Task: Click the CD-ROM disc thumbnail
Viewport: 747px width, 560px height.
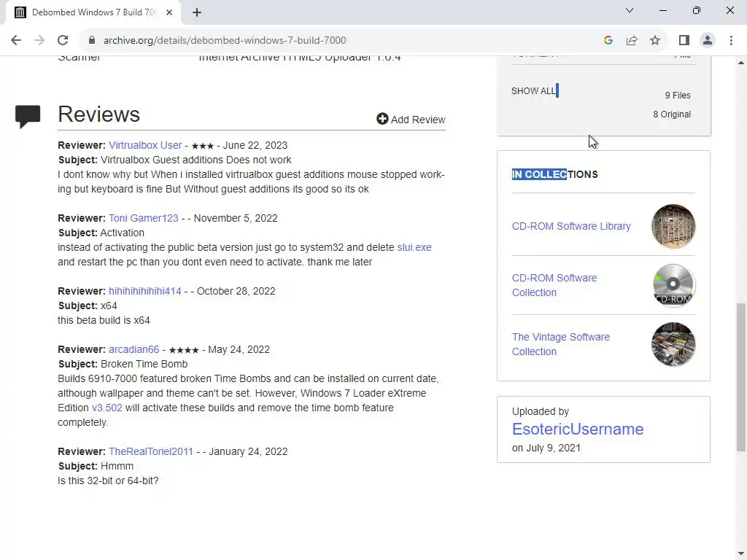Action: tap(673, 285)
